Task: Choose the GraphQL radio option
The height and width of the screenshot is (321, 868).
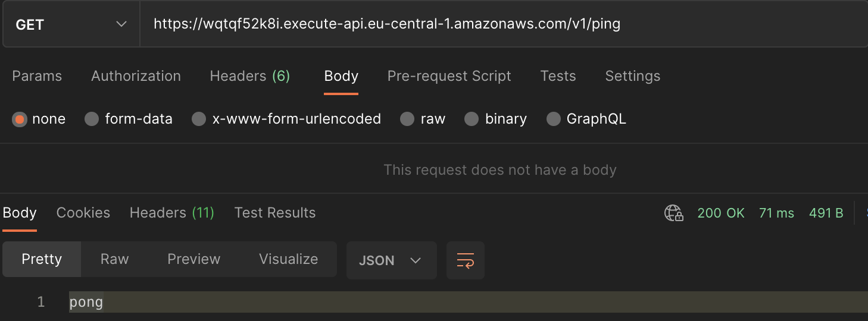Action: [553, 119]
